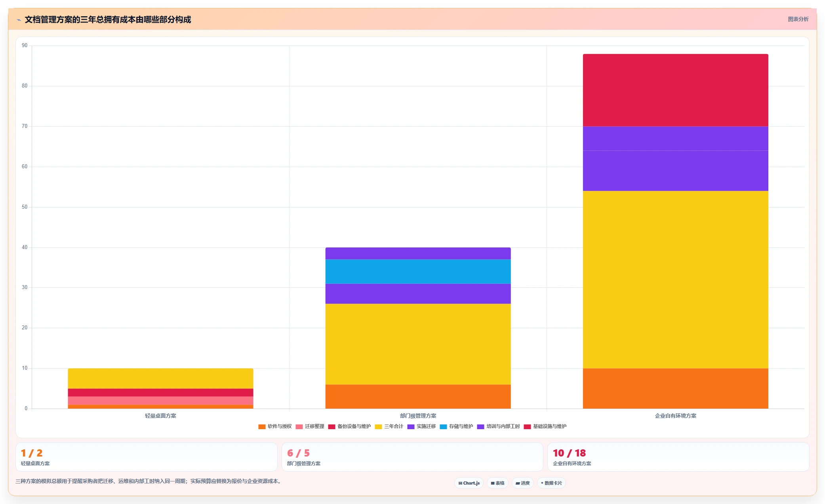
Task: Toggle the 迁移整理 legend entry
Action: coord(310,426)
